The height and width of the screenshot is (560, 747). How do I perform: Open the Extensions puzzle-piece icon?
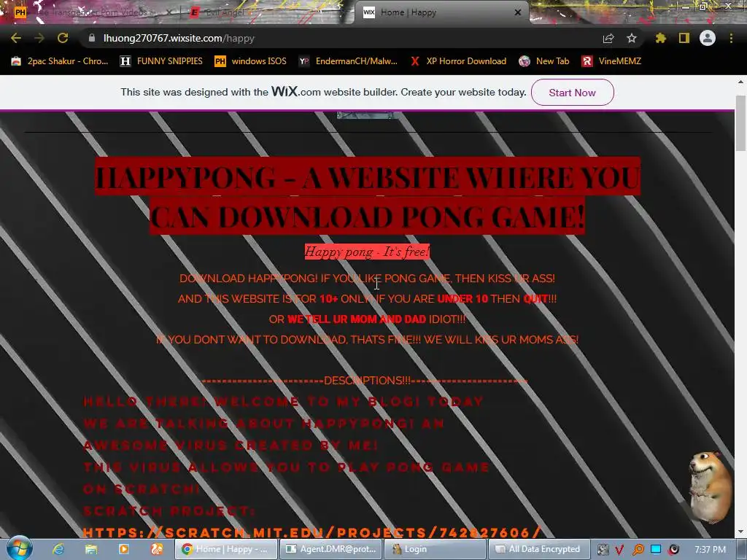(661, 38)
